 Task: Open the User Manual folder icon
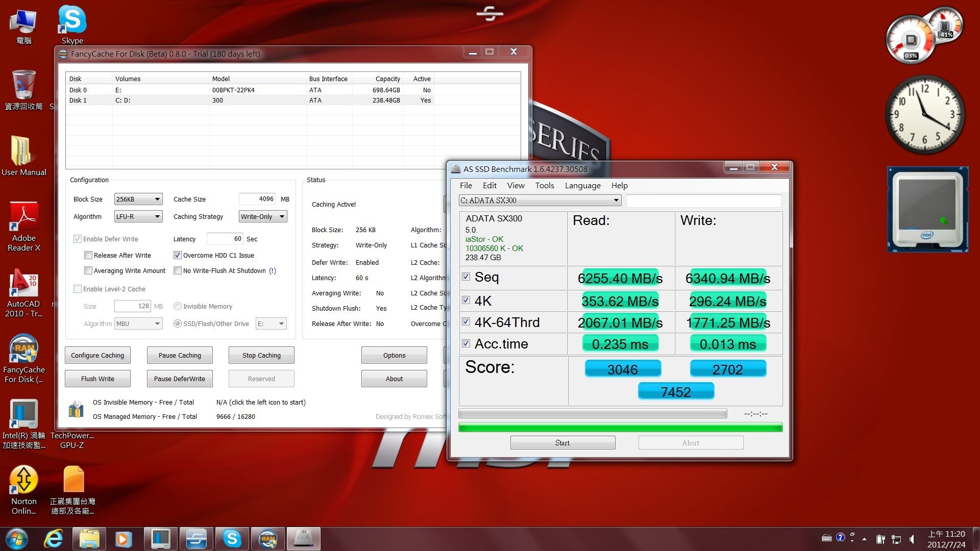[x=23, y=156]
